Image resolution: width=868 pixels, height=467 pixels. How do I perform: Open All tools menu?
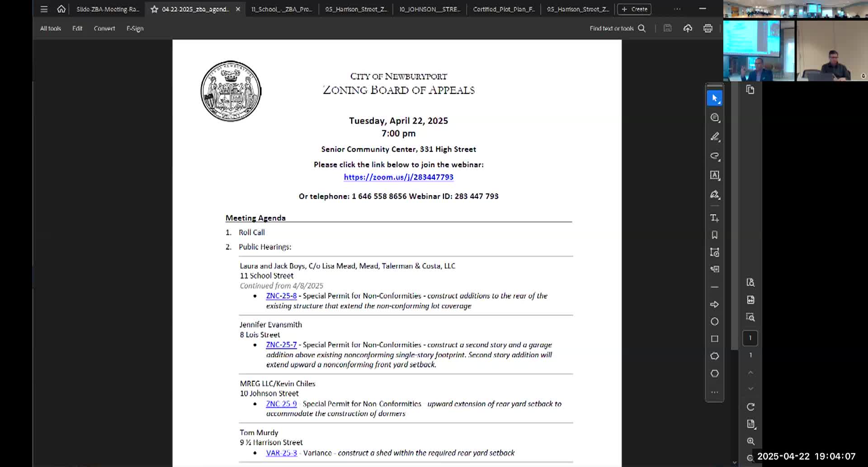(x=51, y=28)
